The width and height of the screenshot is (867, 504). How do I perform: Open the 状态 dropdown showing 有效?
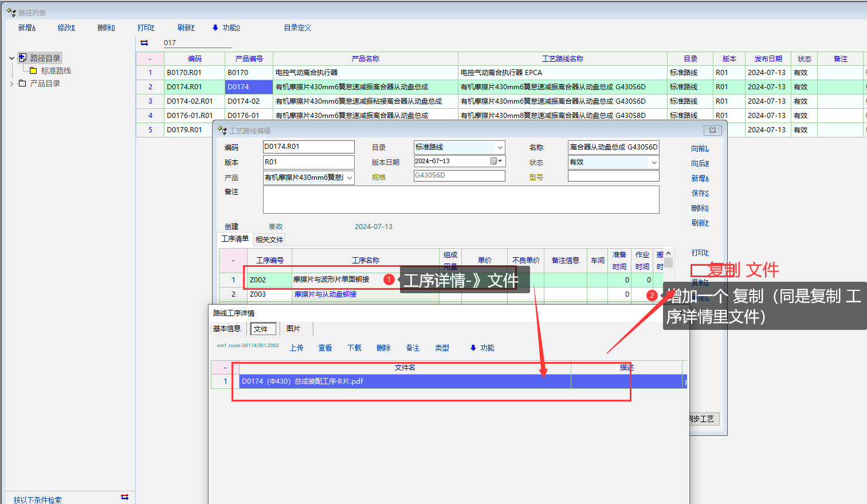(x=654, y=163)
